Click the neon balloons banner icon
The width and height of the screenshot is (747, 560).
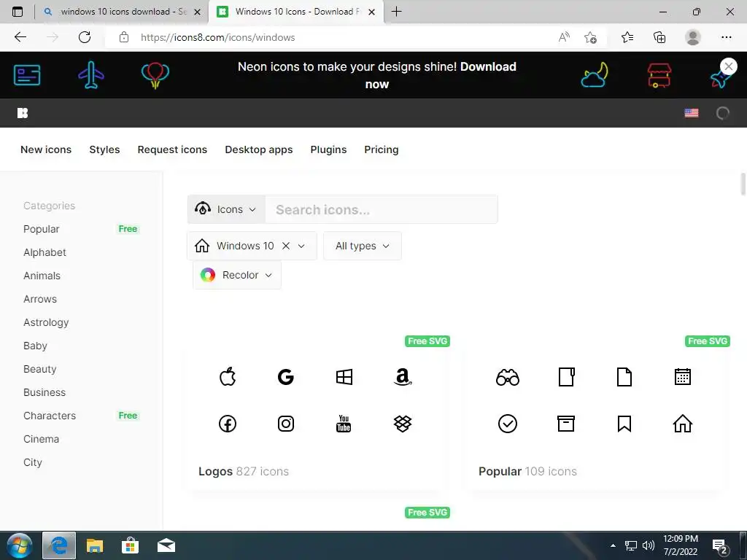pos(155,76)
